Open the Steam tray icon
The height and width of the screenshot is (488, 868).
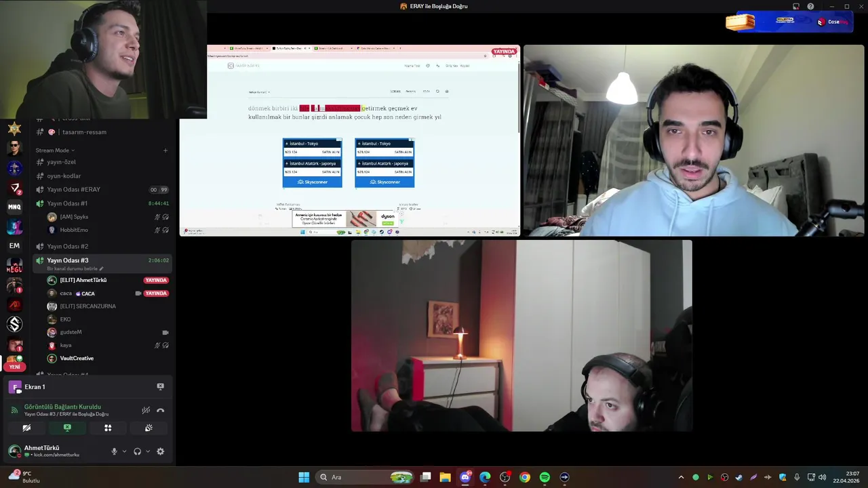point(738,477)
